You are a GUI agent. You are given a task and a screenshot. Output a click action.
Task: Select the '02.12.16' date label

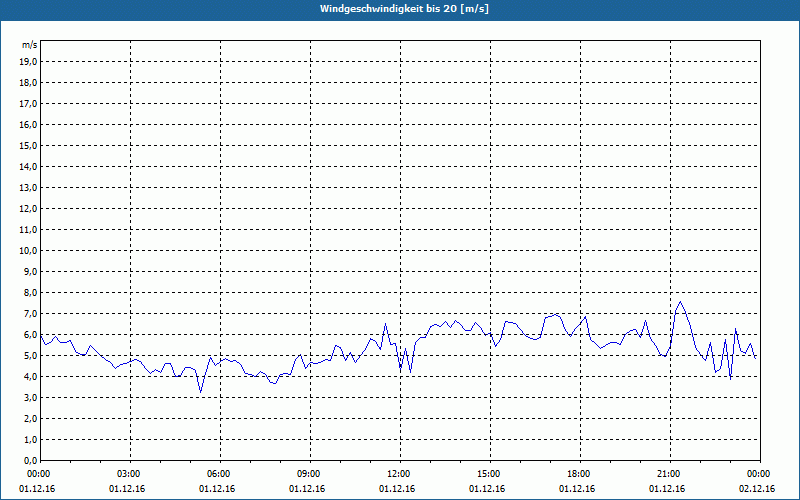757,489
